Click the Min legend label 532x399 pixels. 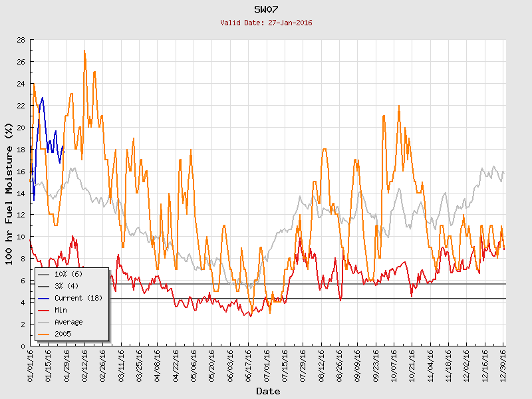[61, 310]
